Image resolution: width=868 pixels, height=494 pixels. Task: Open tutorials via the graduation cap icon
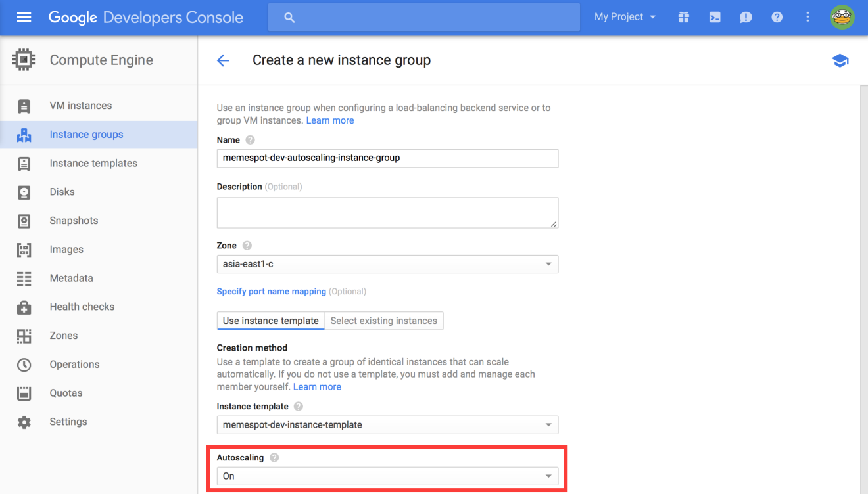840,60
